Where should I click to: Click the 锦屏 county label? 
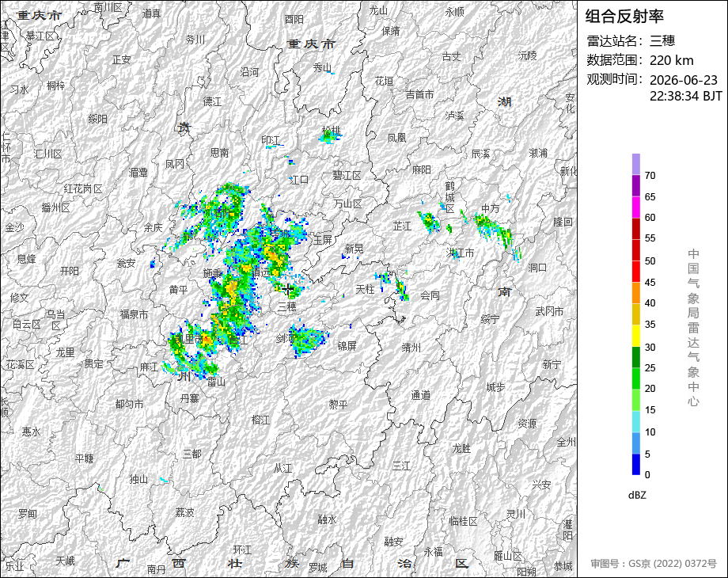point(347,346)
